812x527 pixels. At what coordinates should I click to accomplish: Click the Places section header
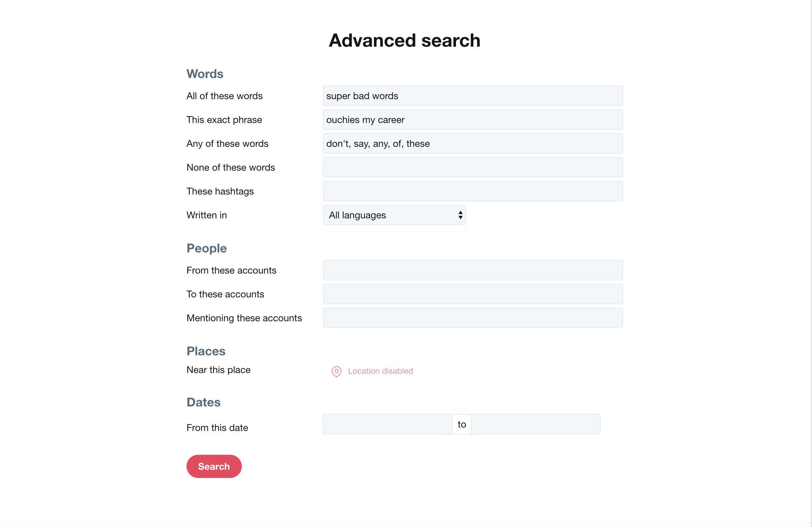click(x=206, y=351)
